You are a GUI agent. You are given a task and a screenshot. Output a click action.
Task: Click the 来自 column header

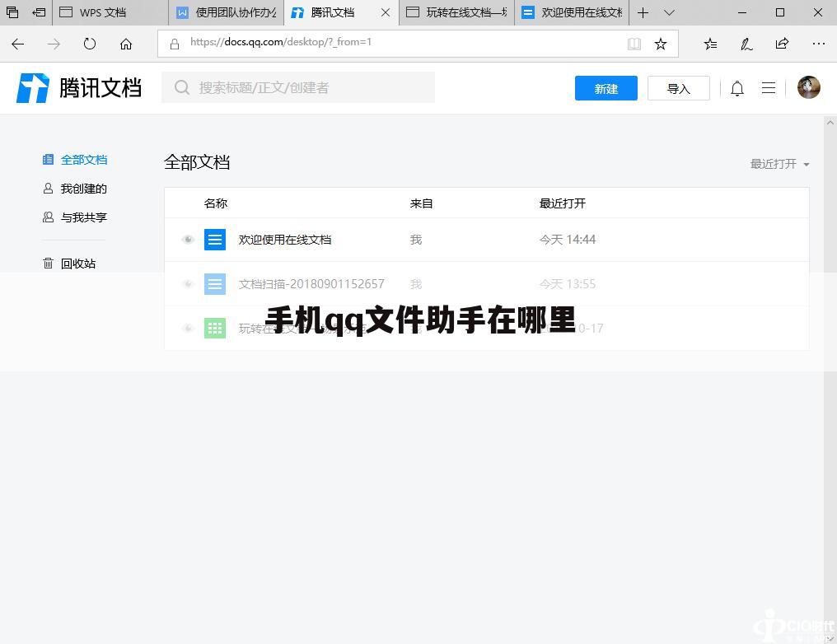point(421,203)
